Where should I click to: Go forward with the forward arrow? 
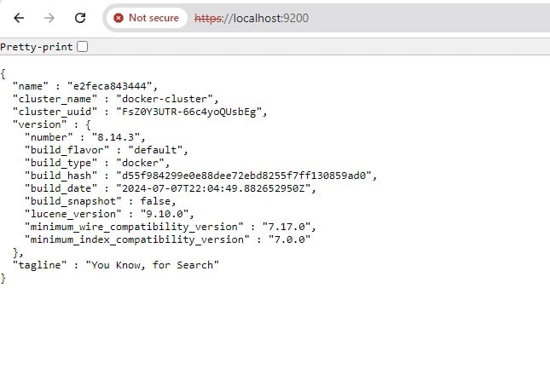(x=49, y=18)
